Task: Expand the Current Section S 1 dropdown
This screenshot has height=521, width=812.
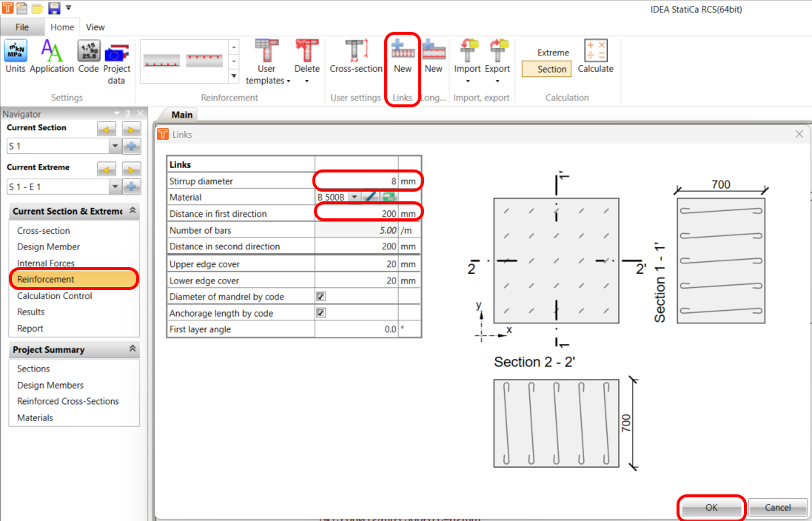Action: 114,147
